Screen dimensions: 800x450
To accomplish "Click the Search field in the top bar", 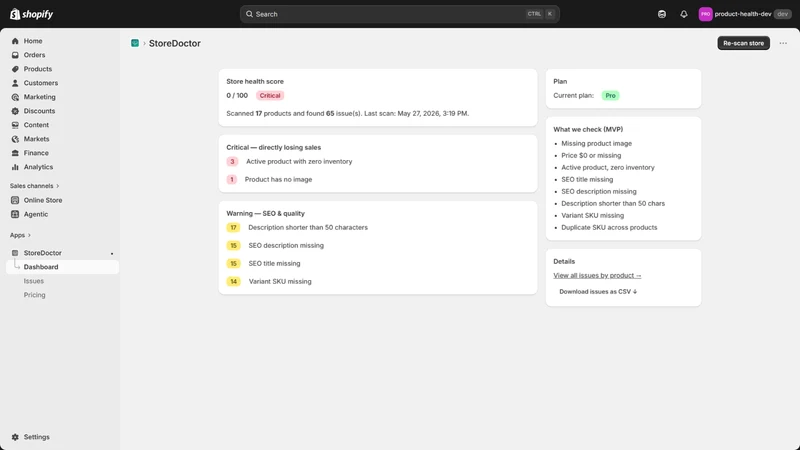I will (399, 14).
